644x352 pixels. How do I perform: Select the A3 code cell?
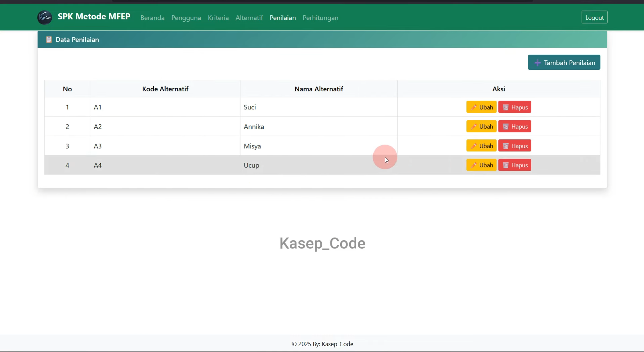coord(165,146)
